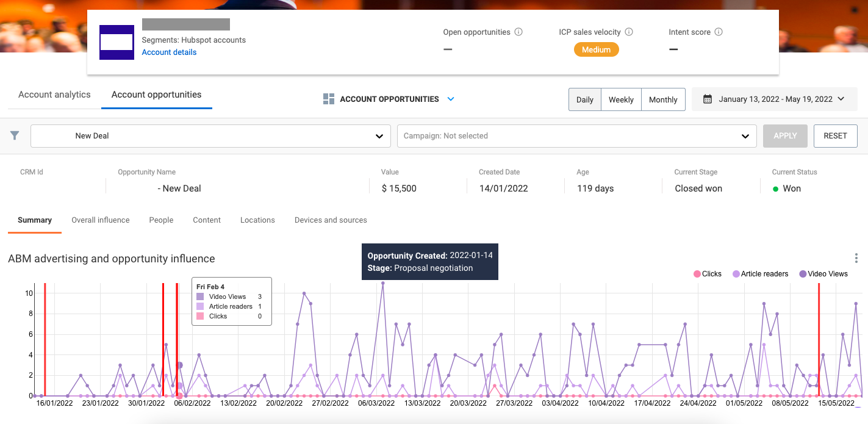The image size is (868, 424).
Task: Select the Account opportunities tab
Action: [x=156, y=95]
